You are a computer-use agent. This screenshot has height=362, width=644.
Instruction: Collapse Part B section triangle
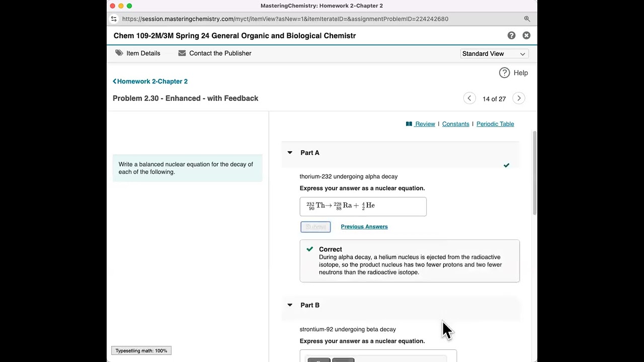[290, 305]
